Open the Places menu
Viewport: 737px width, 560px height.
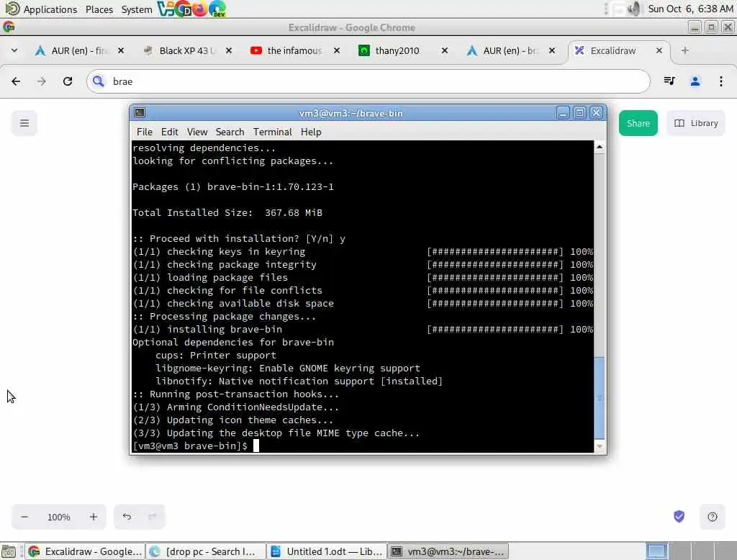[x=99, y=9]
